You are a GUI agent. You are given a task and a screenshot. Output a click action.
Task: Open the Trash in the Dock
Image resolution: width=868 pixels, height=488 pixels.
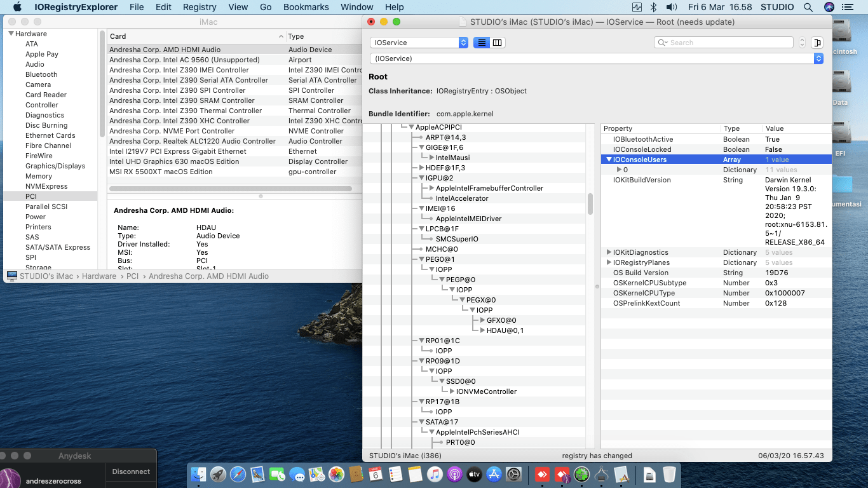(669, 474)
